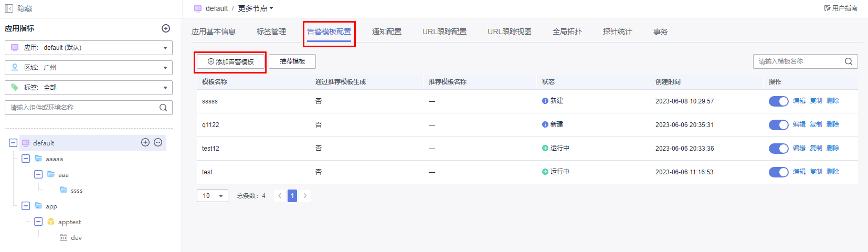Screen dimensions: 868x252
Task: Click the add icon beside 应用指标
Action: tap(166, 28)
